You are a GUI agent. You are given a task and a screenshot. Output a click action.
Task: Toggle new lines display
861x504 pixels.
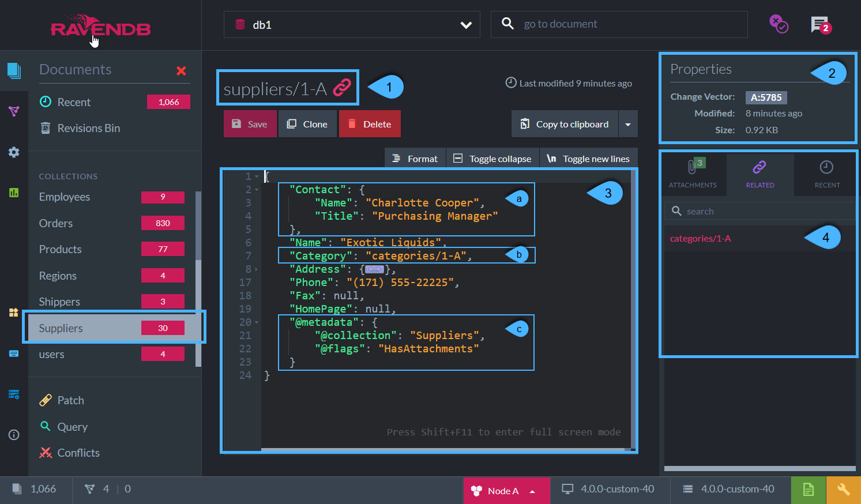pos(588,159)
